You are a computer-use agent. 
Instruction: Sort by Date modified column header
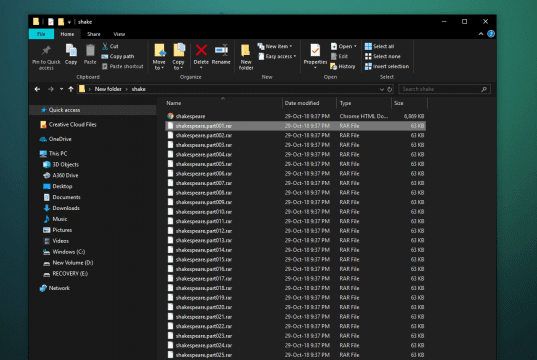(x=309, y=103)
